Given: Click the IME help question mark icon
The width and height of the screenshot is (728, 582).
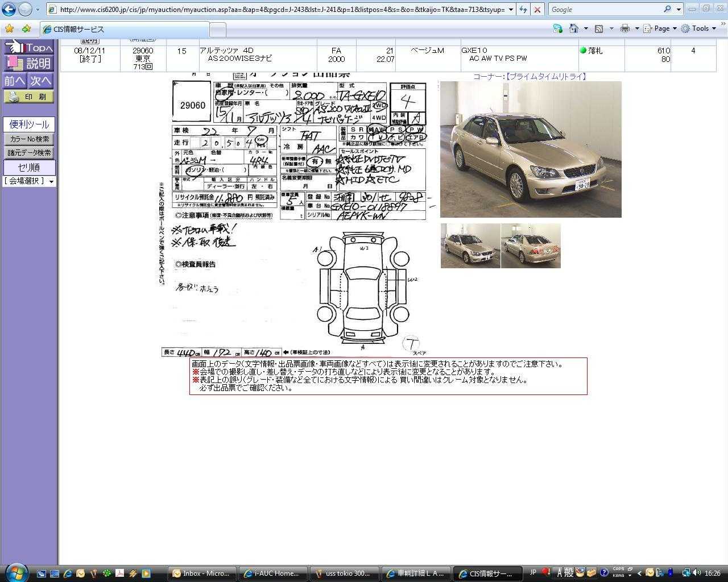Looking at the screenshot, I should point(604,573).
